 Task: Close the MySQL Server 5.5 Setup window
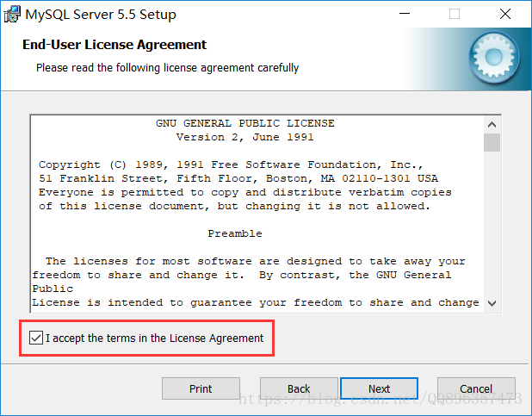(505, 14)
